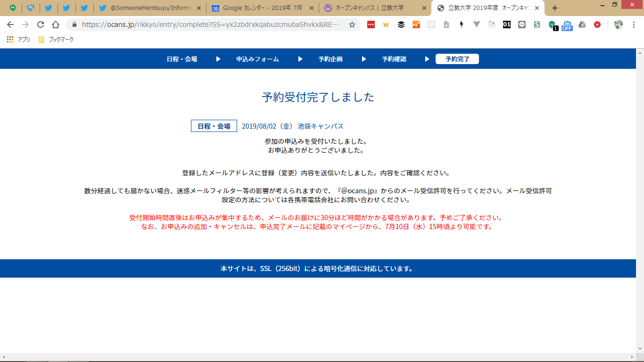This screenshot has height=362, width=644.
Task: Reload the current page
Action: (x=41, y=25)
